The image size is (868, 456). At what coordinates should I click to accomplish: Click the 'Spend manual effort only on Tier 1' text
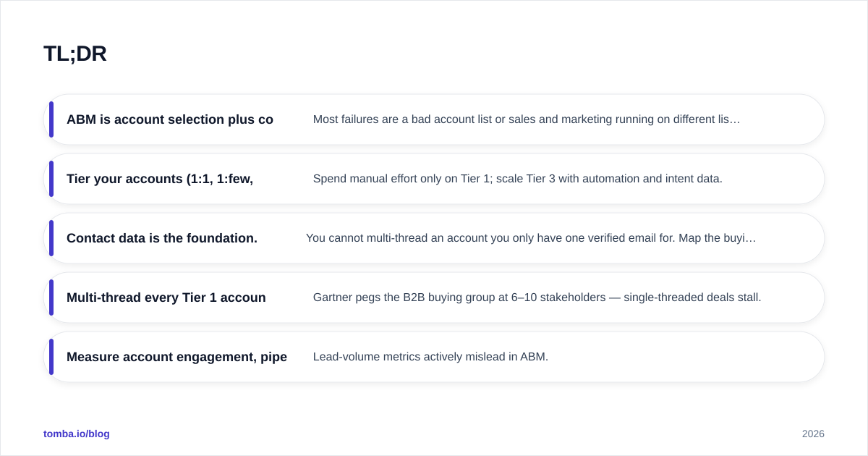tap(518, 179)
